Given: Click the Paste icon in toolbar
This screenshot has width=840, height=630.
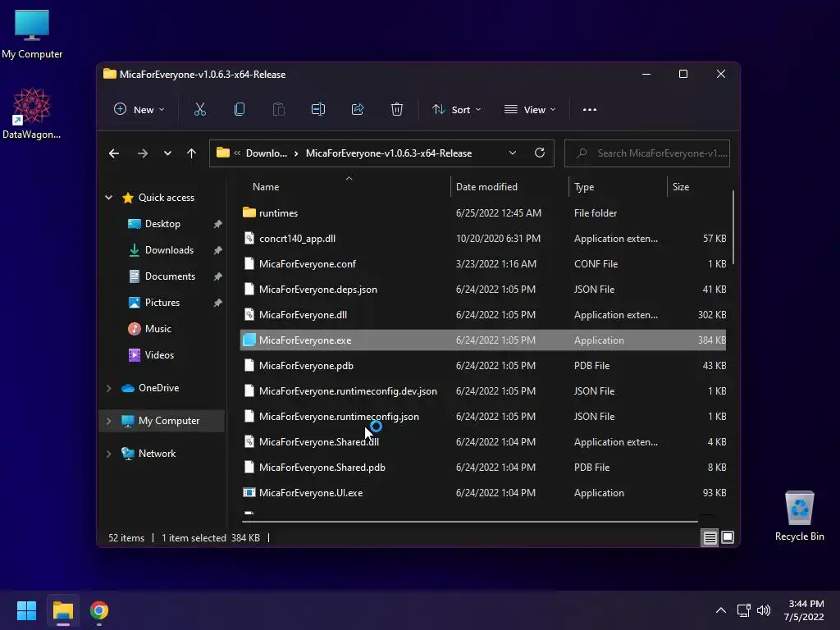Looking at the screenshot, I should [279, 109].
